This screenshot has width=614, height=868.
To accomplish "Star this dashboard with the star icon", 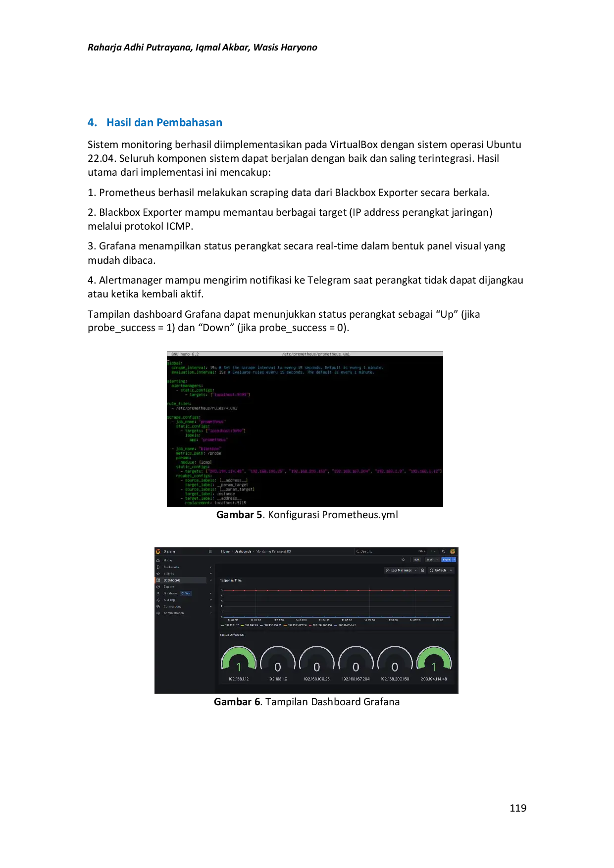I will pyautogui.click(x=403, y=560).
